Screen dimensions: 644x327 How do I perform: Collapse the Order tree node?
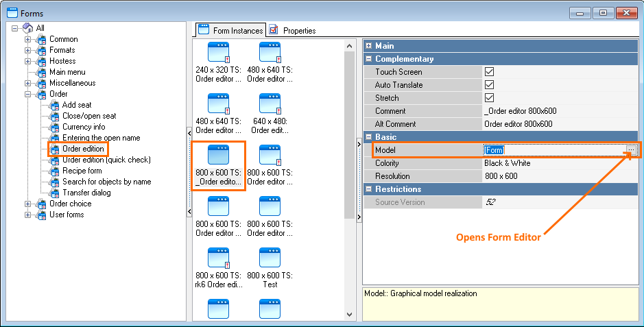pos(28,95)
